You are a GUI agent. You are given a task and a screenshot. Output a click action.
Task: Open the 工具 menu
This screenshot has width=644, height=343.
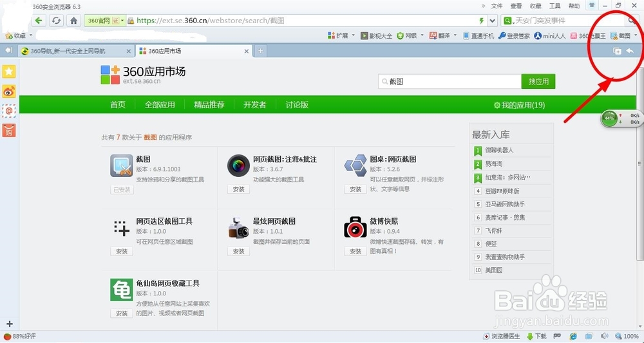coord(555,6)
